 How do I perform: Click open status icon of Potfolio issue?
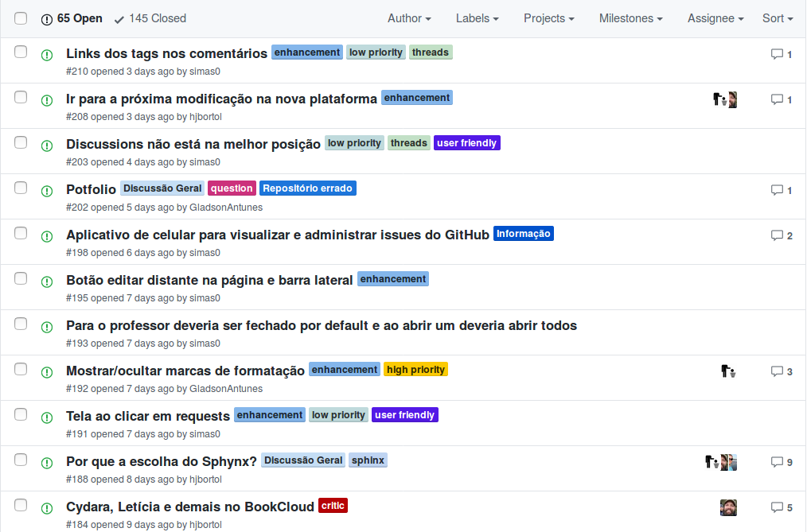tap(47, 191)
